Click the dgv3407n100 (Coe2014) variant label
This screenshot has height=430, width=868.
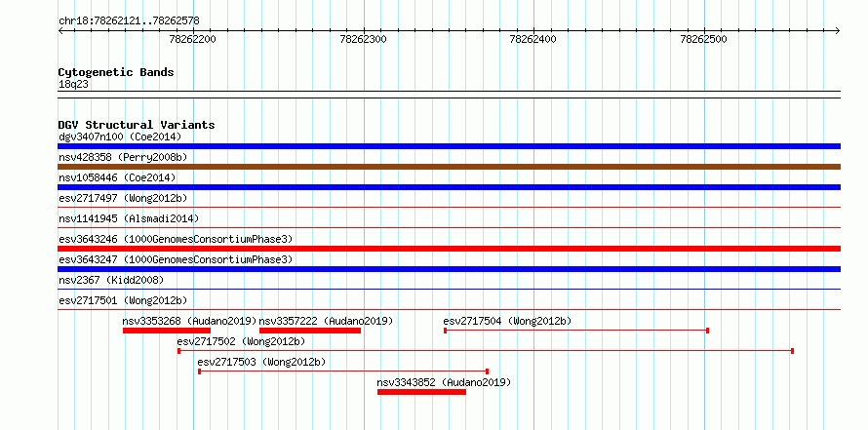pyautogui.click(x=120, y=137)
